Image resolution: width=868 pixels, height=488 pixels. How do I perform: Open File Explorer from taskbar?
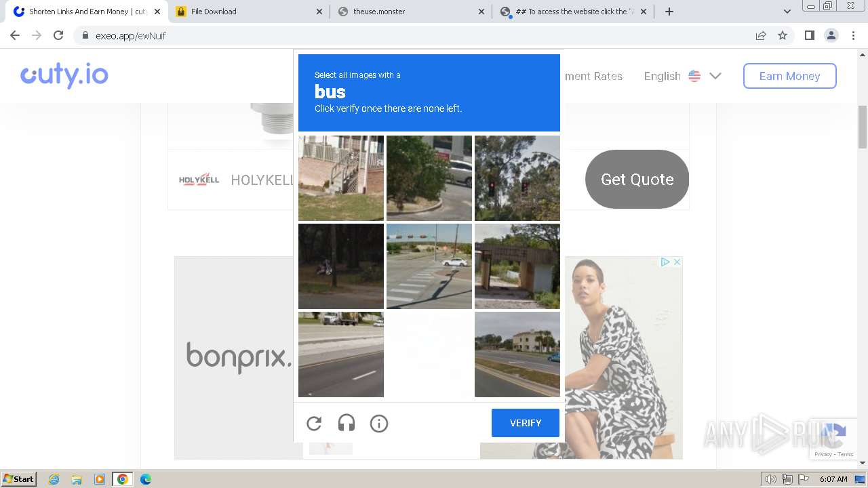(77, 479)
